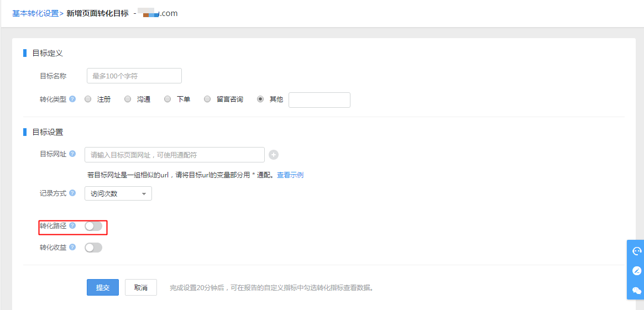Enable the 转化路径 toggle switch
This screenshot has width=644, height=310.
coord(93,226)
